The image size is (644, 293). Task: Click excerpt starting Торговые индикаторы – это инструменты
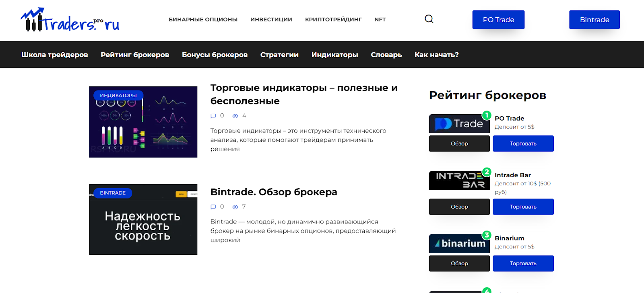click(x=298, y=140)
